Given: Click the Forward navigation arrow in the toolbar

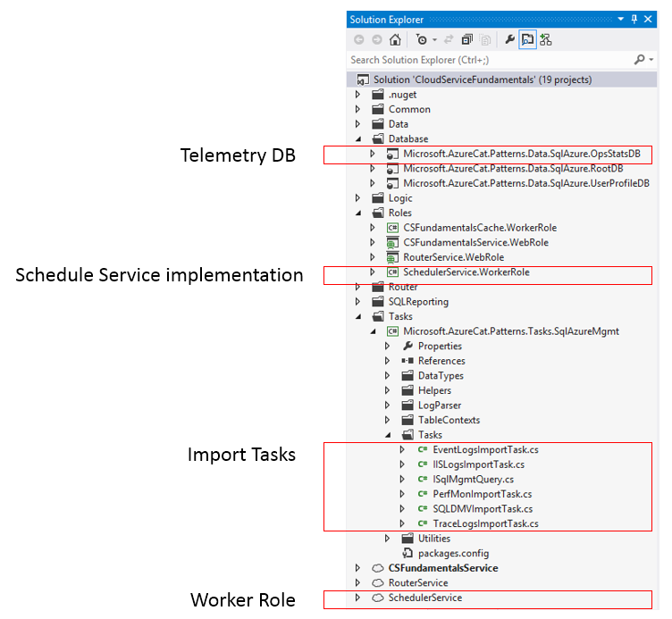Looking at the screenshot, I should tap(377, 40).
